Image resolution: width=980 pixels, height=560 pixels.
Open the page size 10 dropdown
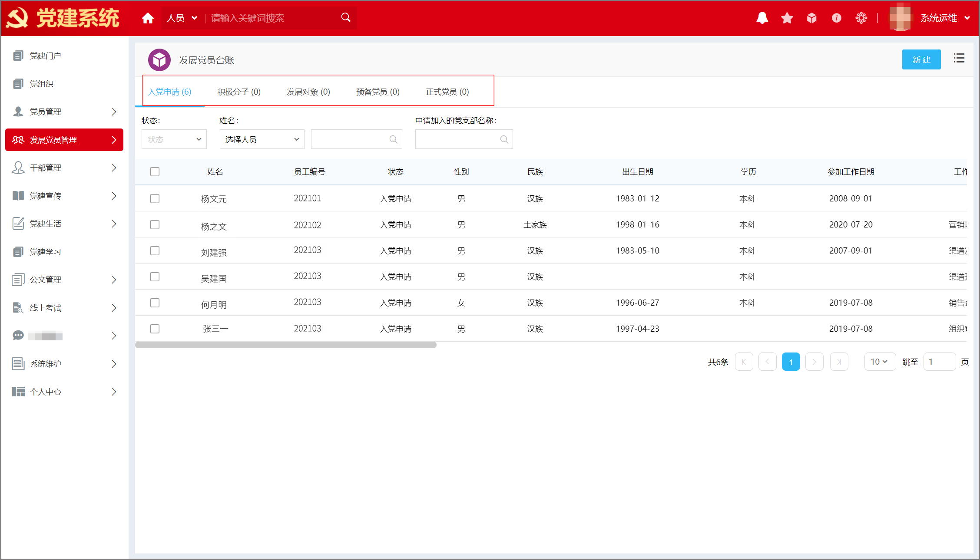(880, 362)
